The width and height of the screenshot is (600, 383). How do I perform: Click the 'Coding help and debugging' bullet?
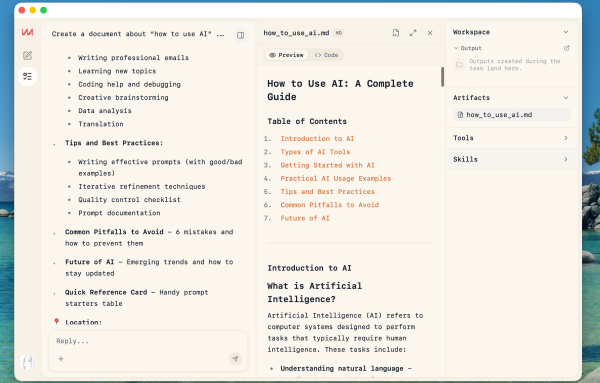[129, 84]
